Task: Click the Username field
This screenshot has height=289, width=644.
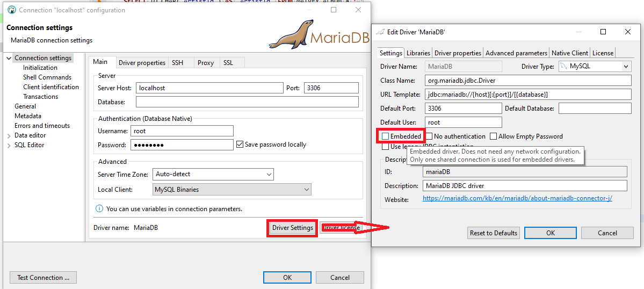Action: click(182, 131)
